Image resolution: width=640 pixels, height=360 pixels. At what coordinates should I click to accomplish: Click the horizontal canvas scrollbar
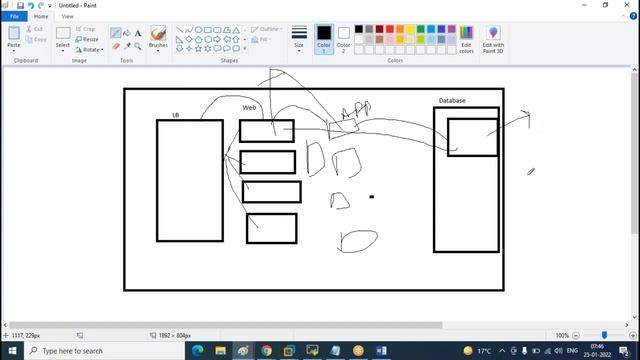225,325
